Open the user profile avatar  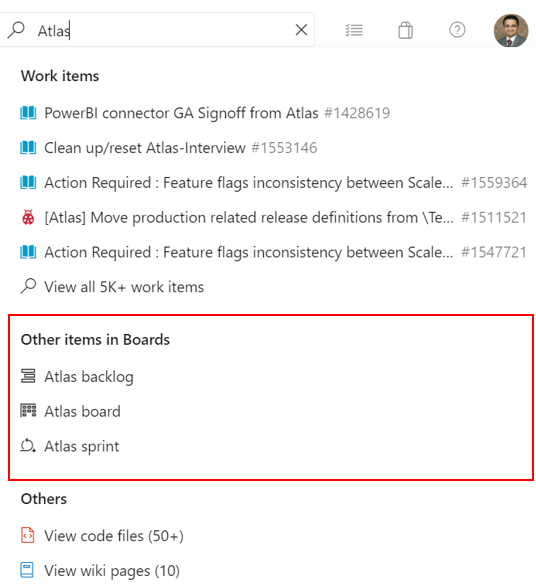click(511, 30)
